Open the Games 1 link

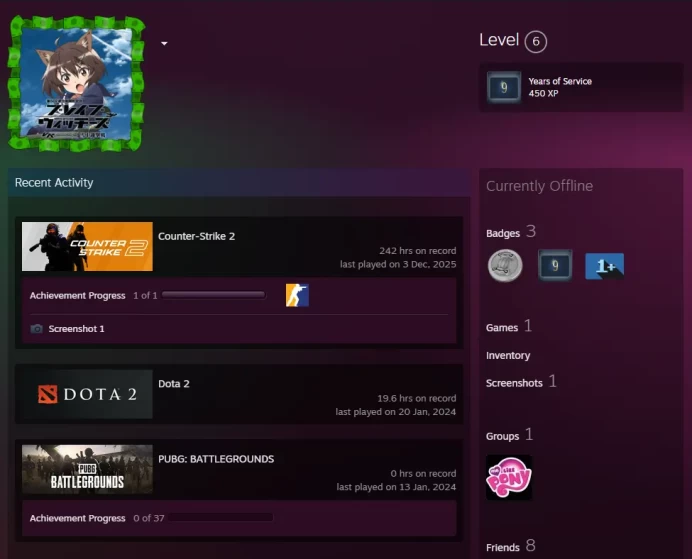coord(509,327)
